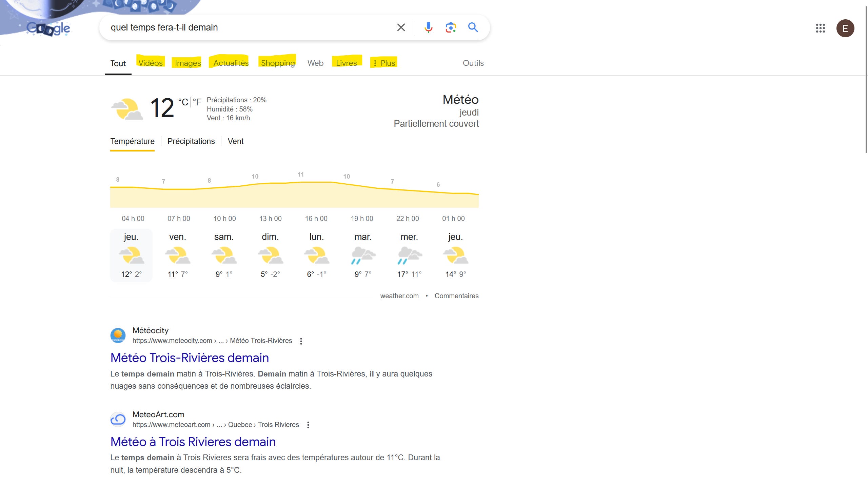Open the Images search tab
The image size is (868, 488).
coord(188,63)
